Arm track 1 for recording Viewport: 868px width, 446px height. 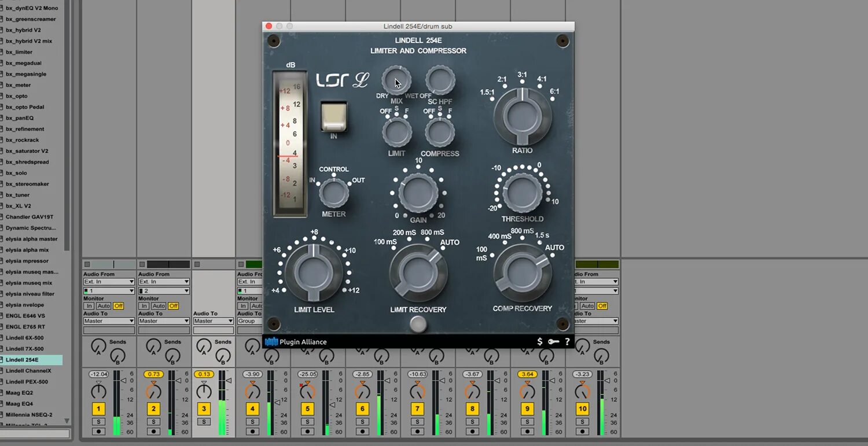(98, 432)
